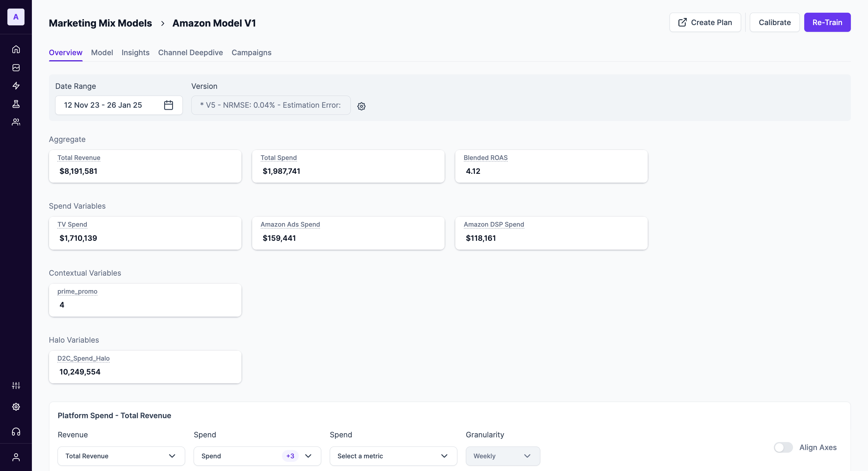The image size is (868, 471).
Task: Toggle the Align Axes switch
Action: [783, 447]
